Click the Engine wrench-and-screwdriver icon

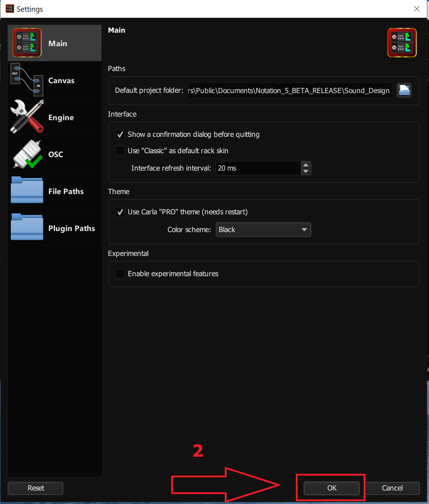click(27, 117)
